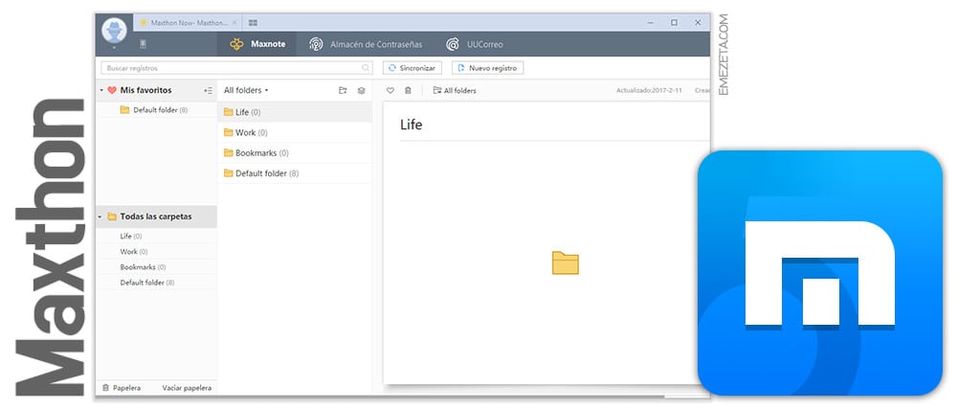This screenshot has width=980, height=410.
Task: Open the Almacén de Contraseñas tab
Action: [366, 44]
